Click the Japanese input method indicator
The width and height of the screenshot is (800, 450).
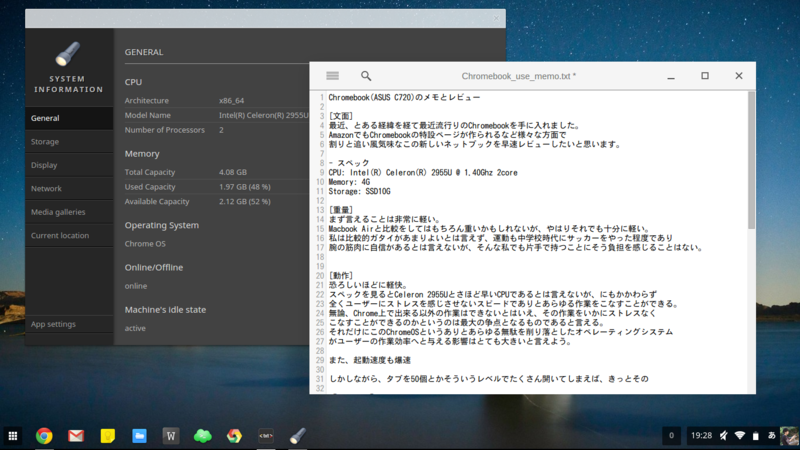click(x=771, y=436)
